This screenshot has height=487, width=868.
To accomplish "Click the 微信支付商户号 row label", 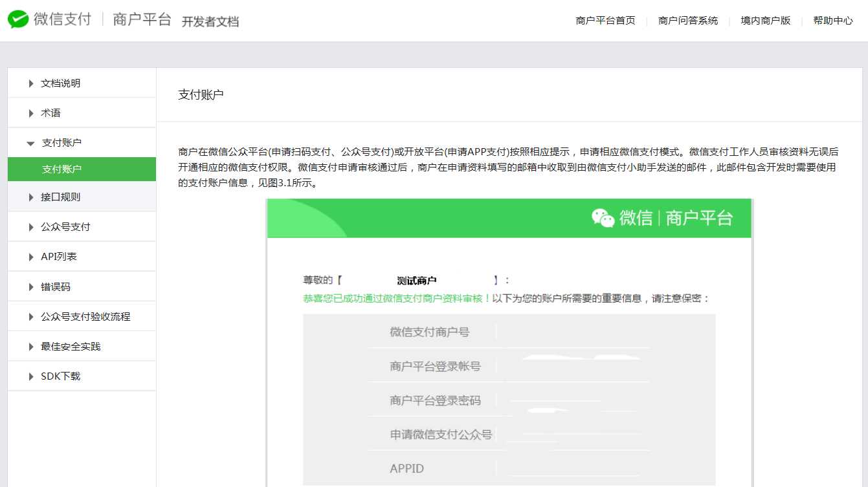I will [429, 332].
